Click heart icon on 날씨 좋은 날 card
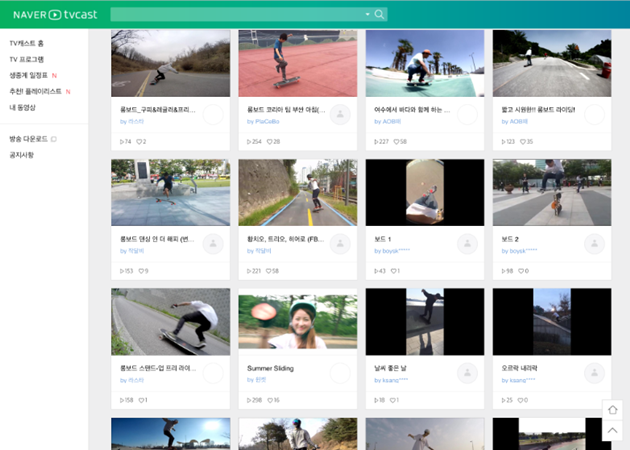630x450 pixels. 393,400
